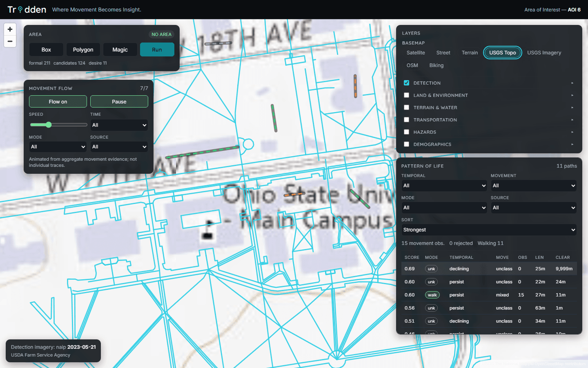The height and width of the screenshot is (368, 588).
Task: Switch basemap to Biking
Action: coord(437,65)
